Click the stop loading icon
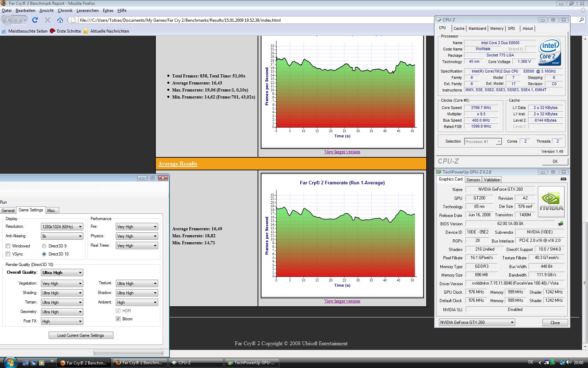The height and width of the screenshot is (368, 588). coord(48,20)
